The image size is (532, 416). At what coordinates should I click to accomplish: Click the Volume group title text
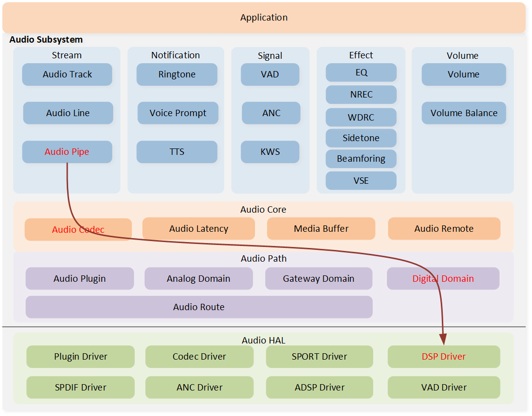(462, 55)
